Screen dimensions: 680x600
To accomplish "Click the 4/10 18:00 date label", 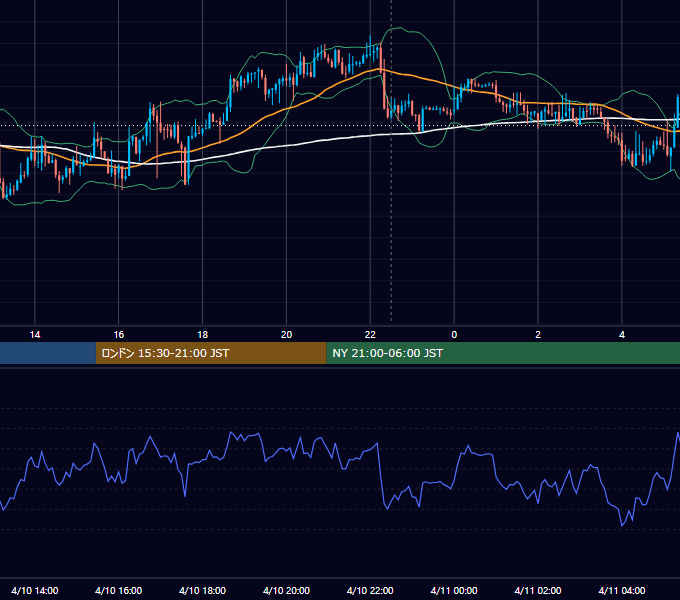I will click(203, 590).
